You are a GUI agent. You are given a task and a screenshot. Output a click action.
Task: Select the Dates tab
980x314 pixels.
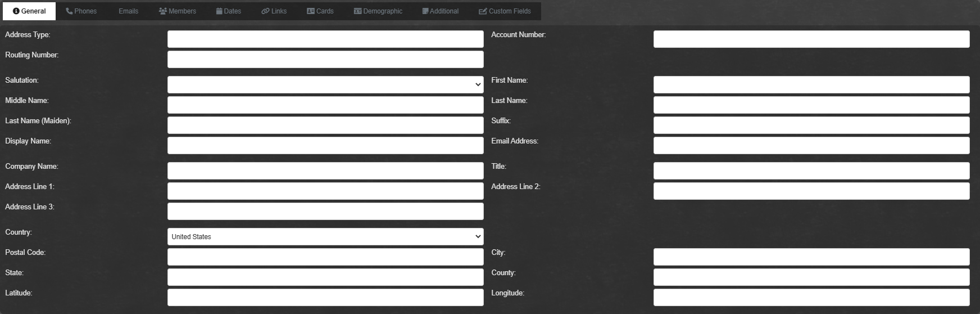[229, 11]
